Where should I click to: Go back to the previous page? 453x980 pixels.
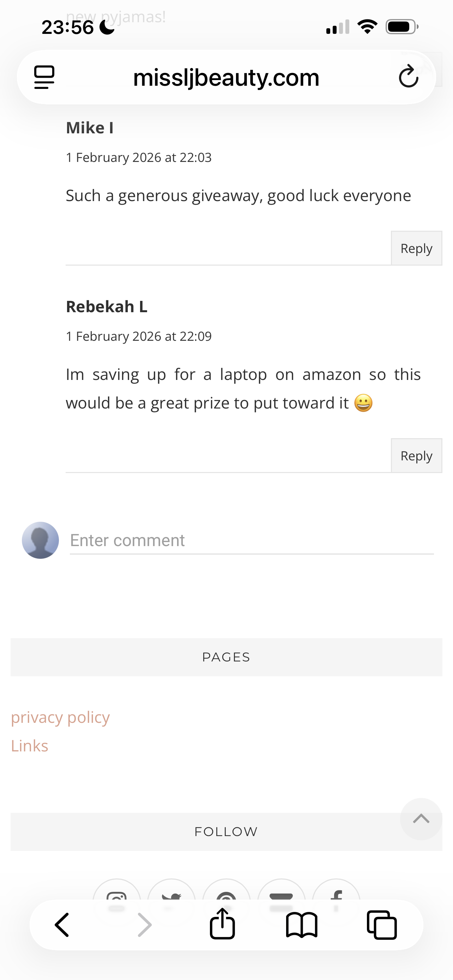point(62,925)
